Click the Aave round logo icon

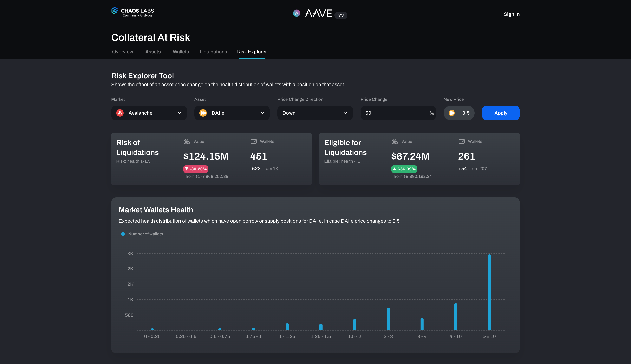point(297,13)
